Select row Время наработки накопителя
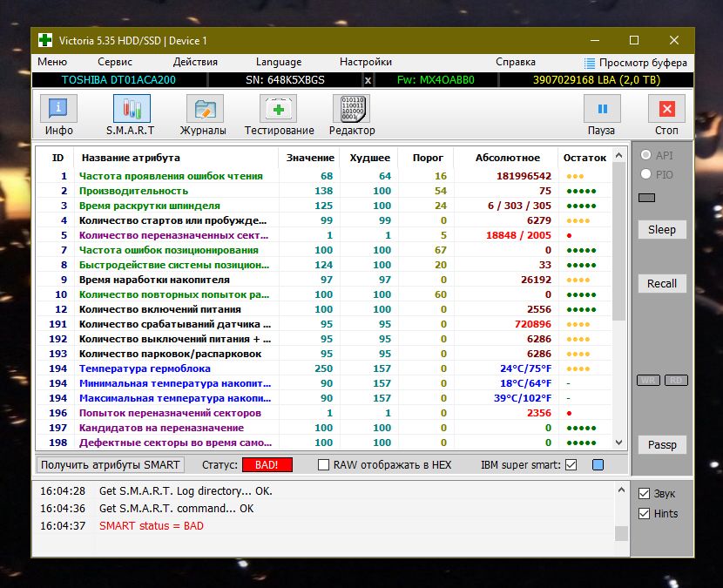Viewport: 723px width, 588px height. [x=324, y=280]
